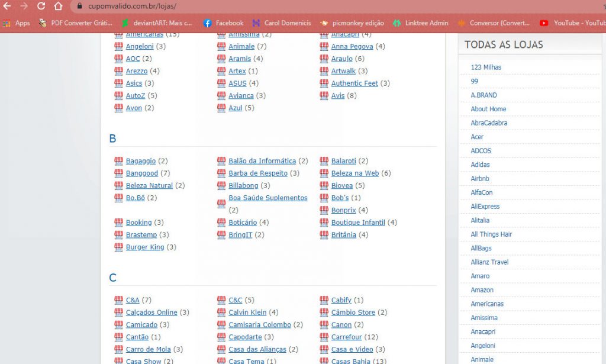The image size is (606, 364).
Task: Open the Aramis store link
Action: (240, 59)
